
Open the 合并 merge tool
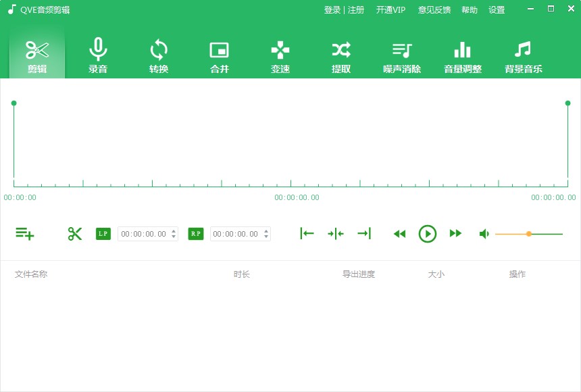tap(220, 56)
